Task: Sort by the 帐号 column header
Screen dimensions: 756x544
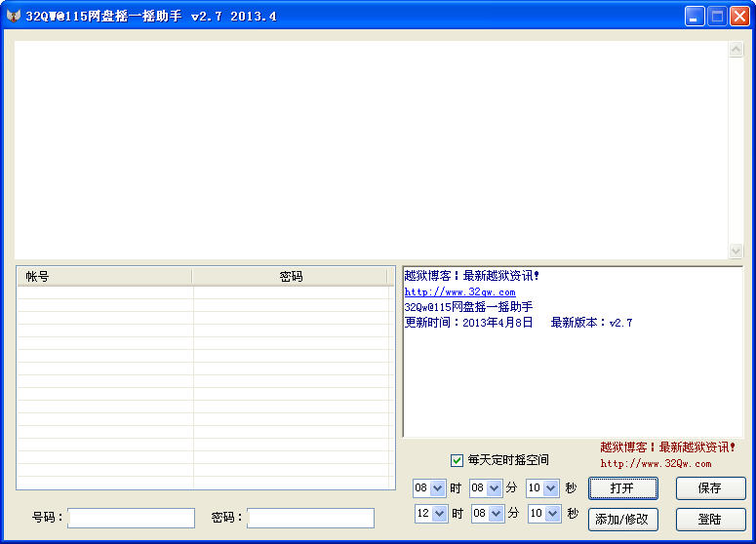Action: pyautogui.click(x=104, y=277)
